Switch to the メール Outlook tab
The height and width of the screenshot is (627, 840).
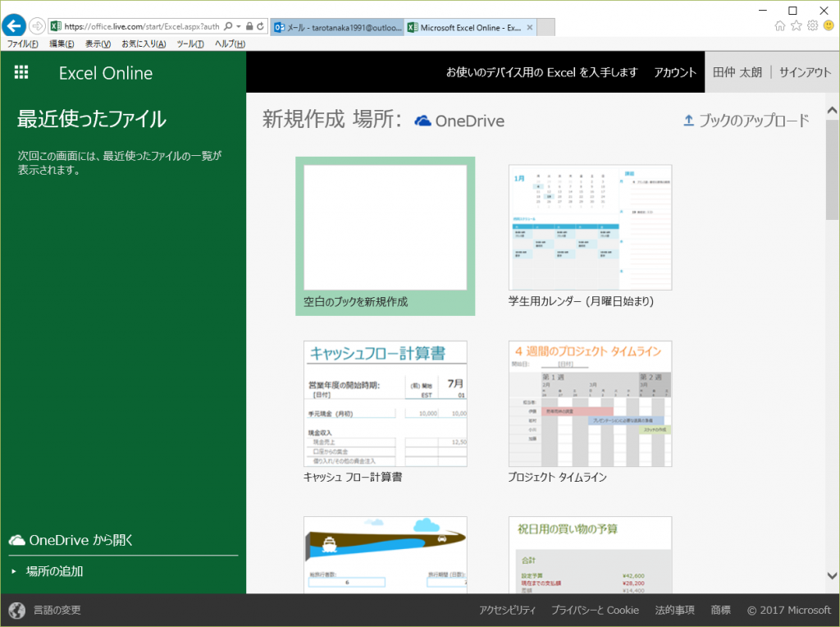(x=337, y=27)
